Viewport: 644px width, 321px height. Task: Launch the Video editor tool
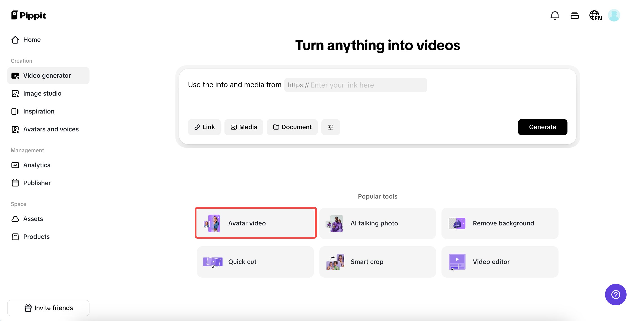point(499,261)
